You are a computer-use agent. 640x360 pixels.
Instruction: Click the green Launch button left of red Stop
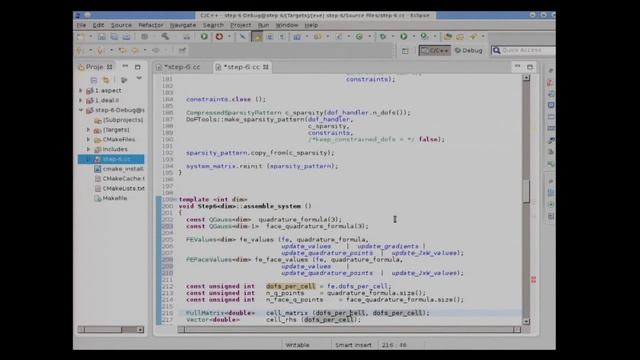204,37
